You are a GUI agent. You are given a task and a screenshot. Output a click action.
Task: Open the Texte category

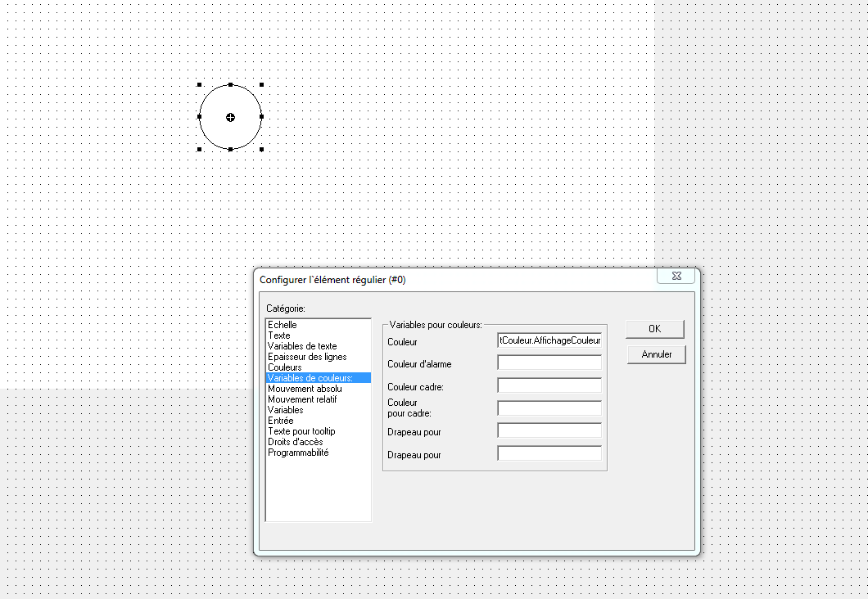tap(279, 336)
